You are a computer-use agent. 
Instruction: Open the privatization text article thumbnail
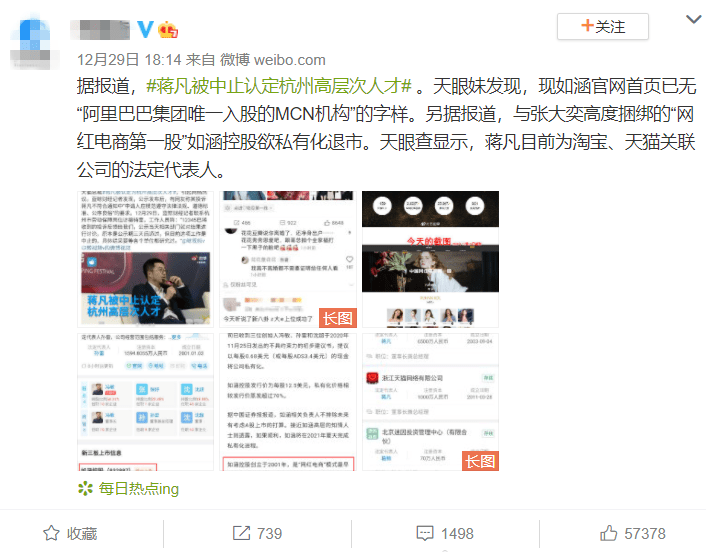click(288, 402)
